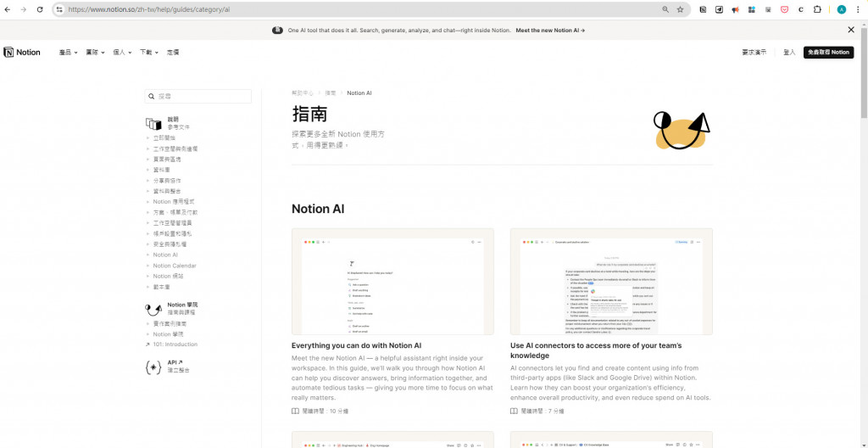Click the letter C extension icon
Image resolution: width=868 pixels, height=448 pixels.
[800, 9]
